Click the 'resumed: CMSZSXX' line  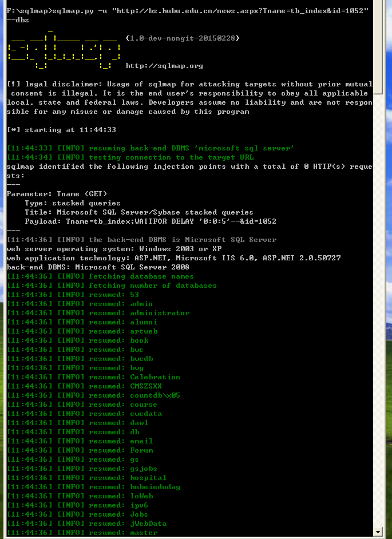pyautogui.click(x=84, y=386)
